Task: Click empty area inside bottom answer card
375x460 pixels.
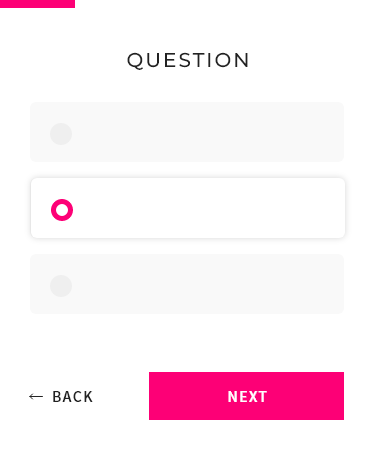Action: (207, 284)
